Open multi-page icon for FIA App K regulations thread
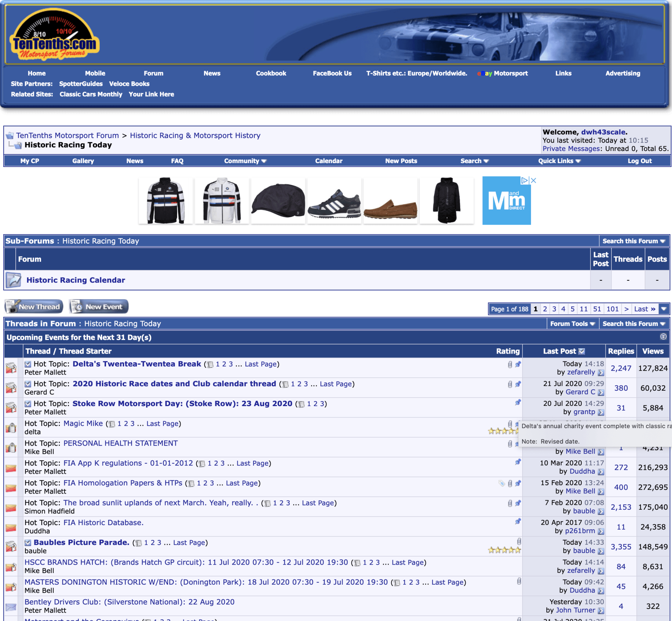 click(x=202, y=464)
